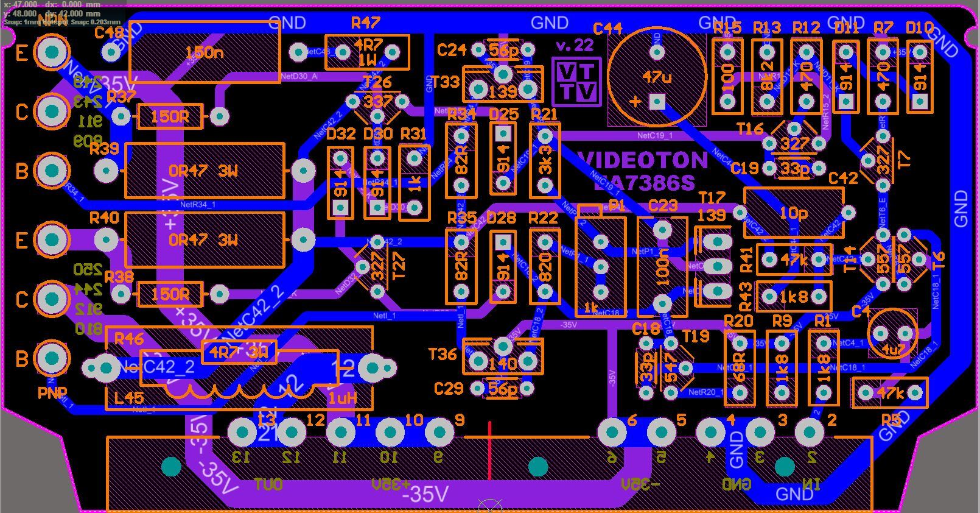Select resistor R35 valued 82R

pos(461,266)
